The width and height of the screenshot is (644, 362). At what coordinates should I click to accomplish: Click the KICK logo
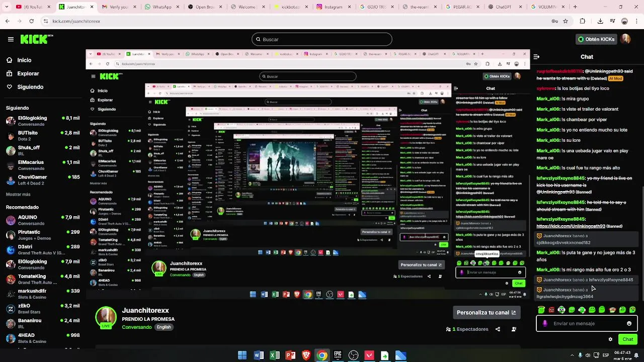coord(37,39)
